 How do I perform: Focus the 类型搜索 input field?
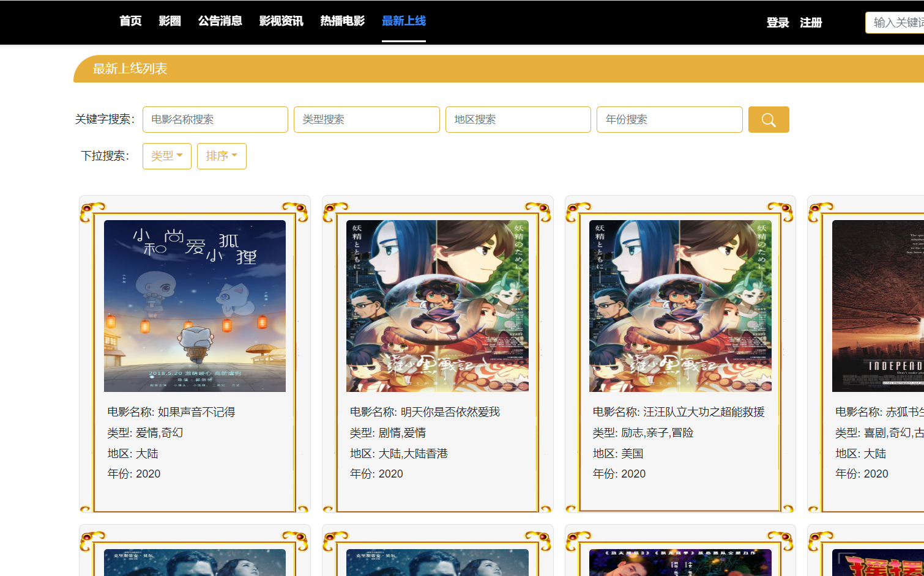pos(367,119)
